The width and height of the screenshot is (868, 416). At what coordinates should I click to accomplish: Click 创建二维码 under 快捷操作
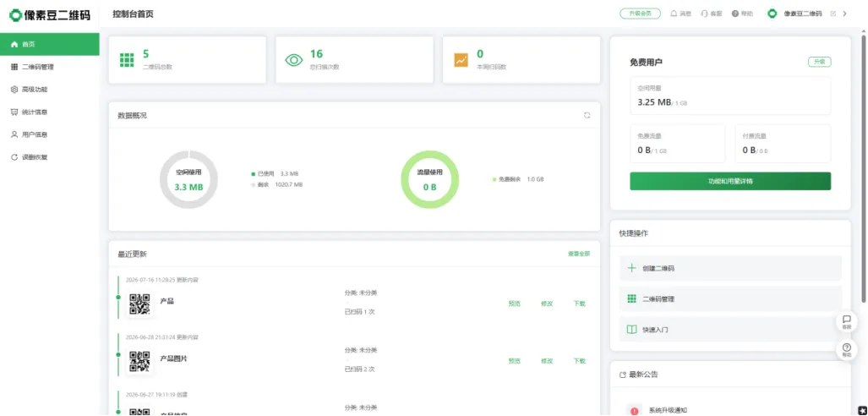pyautogui.click(x=730, y=268)
